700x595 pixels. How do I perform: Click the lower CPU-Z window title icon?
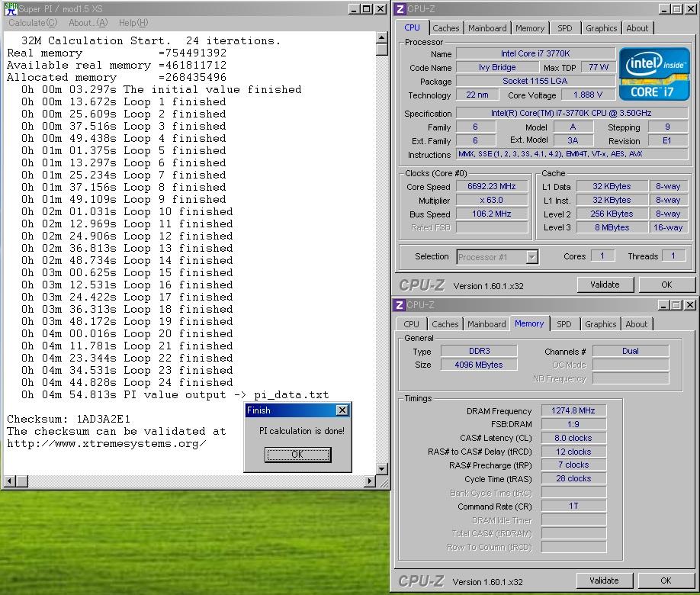[399, 305]
